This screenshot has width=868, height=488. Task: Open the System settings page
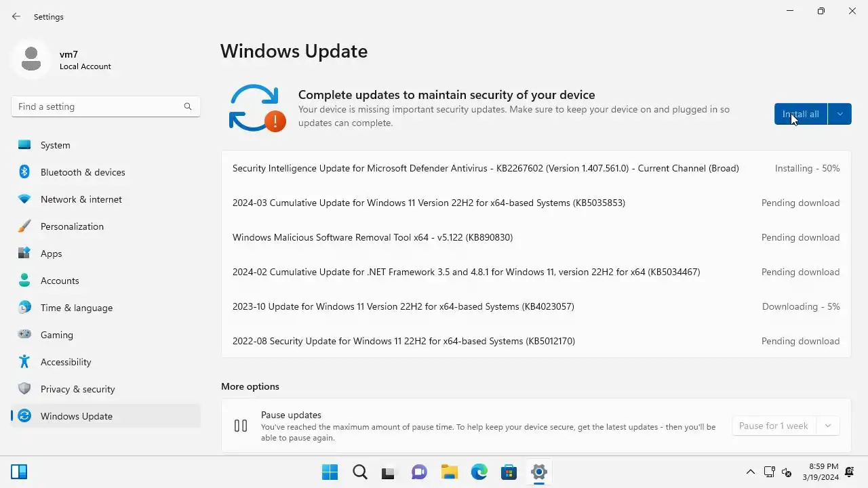[106, 145]
